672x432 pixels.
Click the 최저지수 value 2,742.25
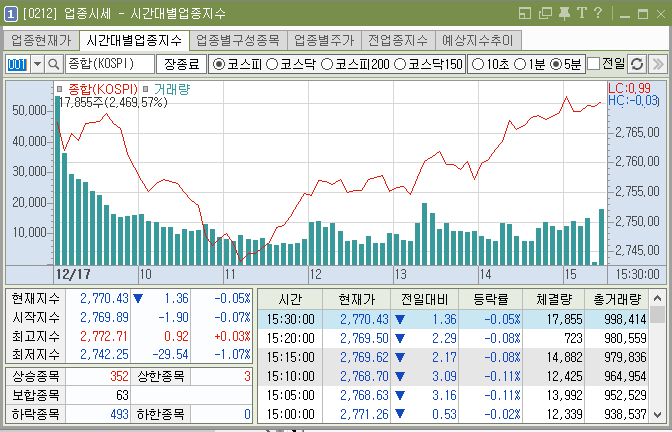[104, 354]
